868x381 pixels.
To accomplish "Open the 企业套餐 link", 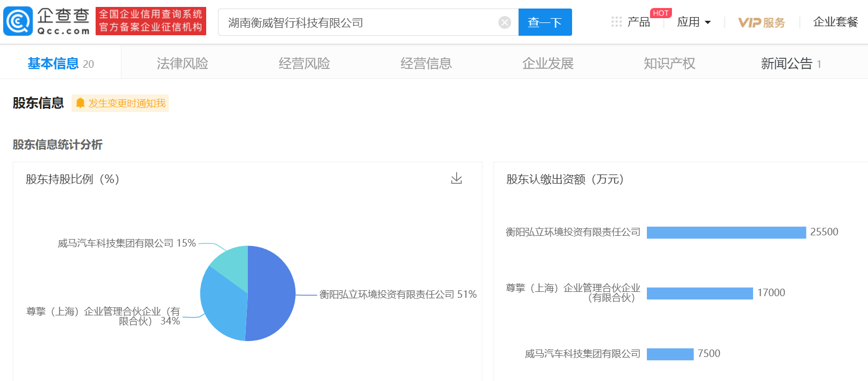I will coord(835,22).
